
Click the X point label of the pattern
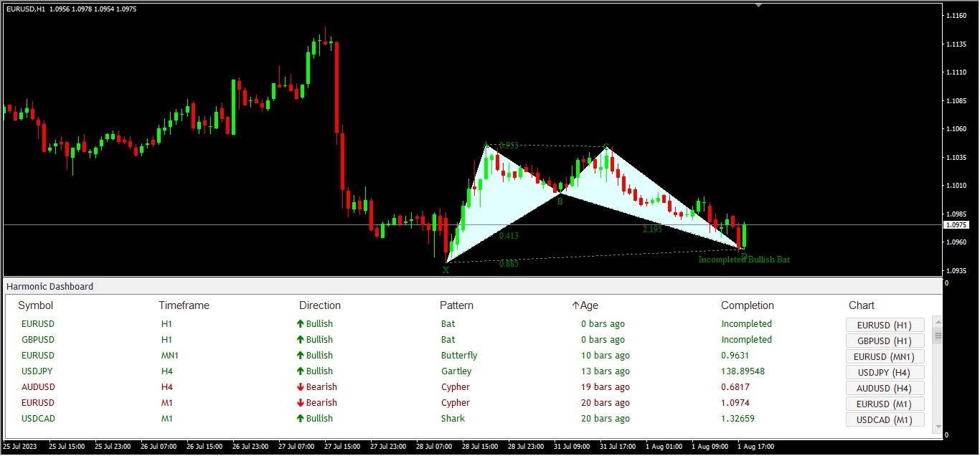[x=446, y=270]
